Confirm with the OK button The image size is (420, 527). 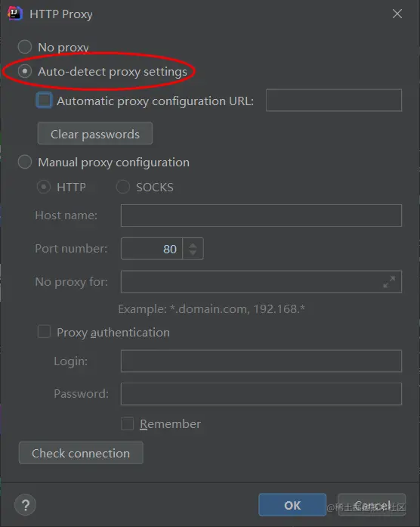click(x=292, y=505)
